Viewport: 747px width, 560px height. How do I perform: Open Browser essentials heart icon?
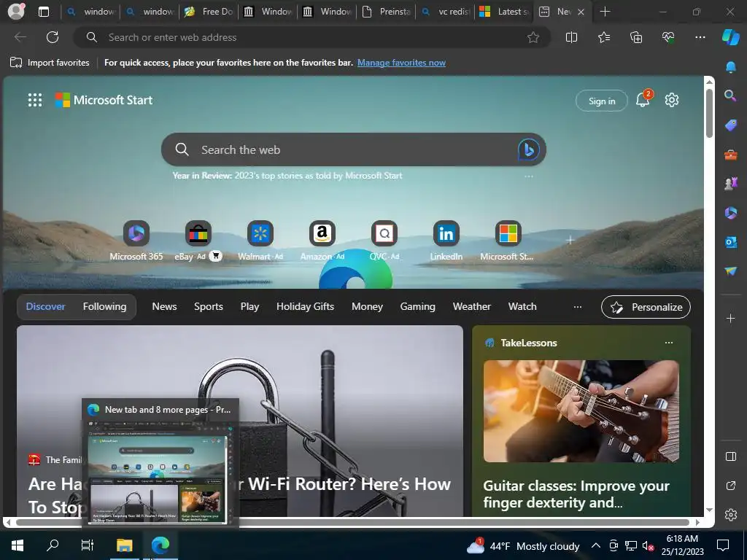click(668, 37)
